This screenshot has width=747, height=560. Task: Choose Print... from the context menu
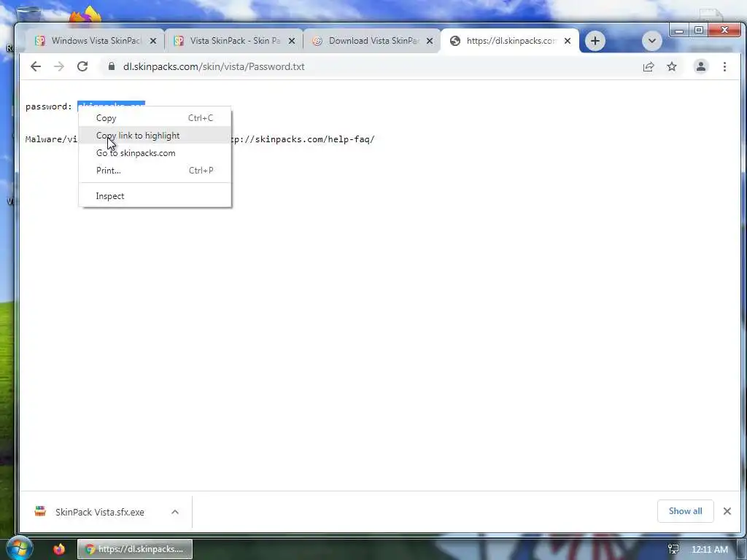155,171
